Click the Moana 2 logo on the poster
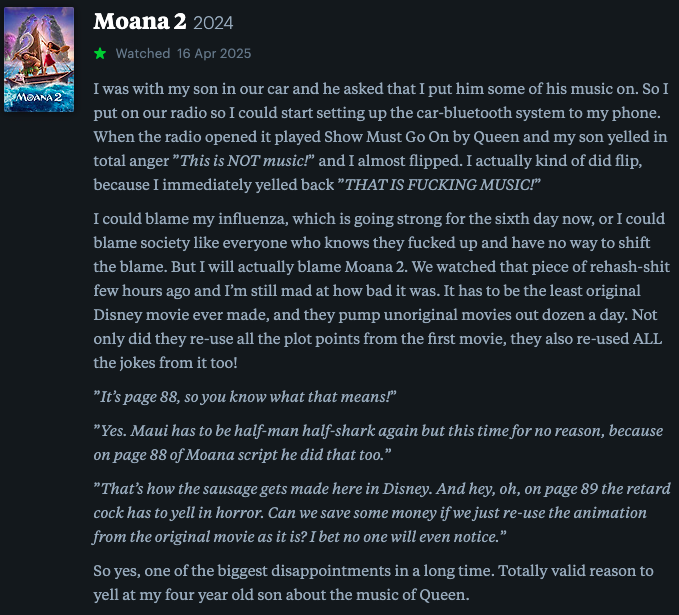Viewport: 679px width, 615px height. pos(39,97)
